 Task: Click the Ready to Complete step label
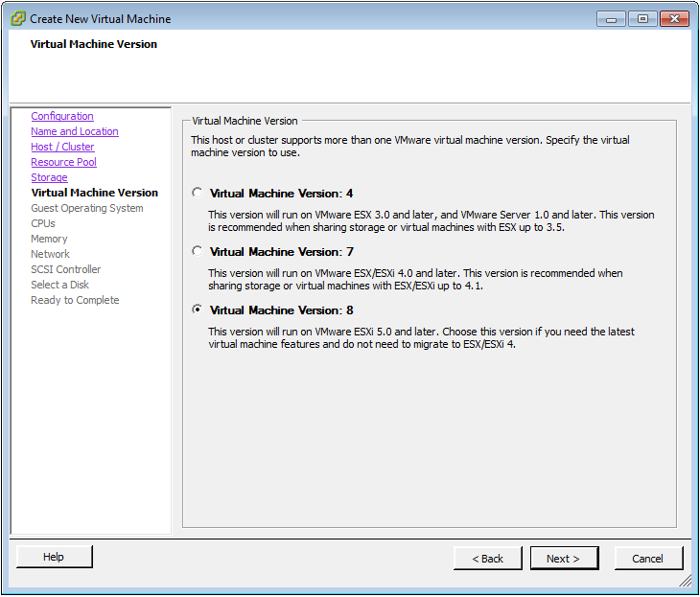click(x=75, y=300)
